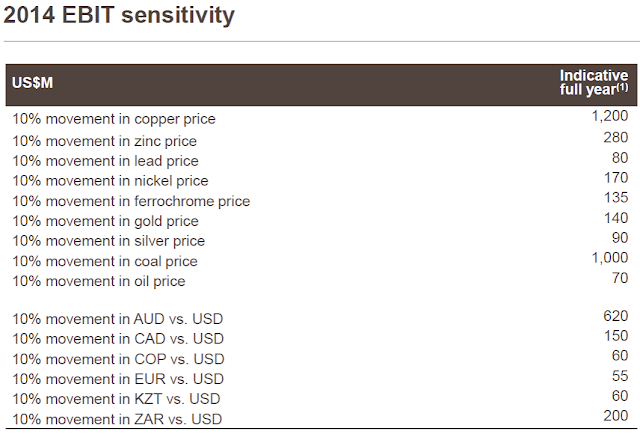Select the zinc price movement row label
Screen dimensions: 640x434
105,141
